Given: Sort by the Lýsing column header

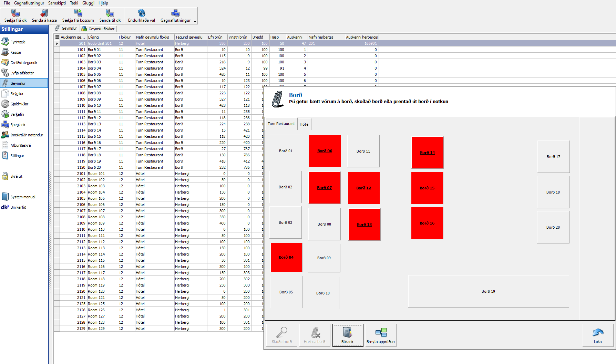Looking at the screenshot, I should pos(102,37).
